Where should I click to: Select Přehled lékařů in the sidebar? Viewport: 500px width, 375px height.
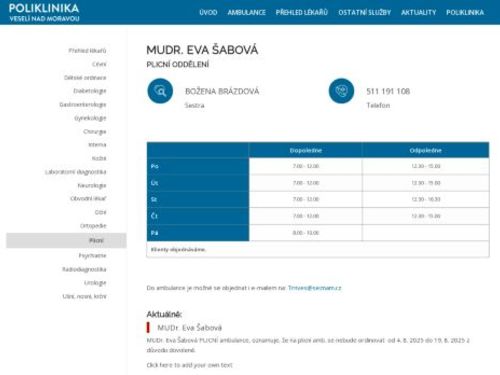point(87,51)
